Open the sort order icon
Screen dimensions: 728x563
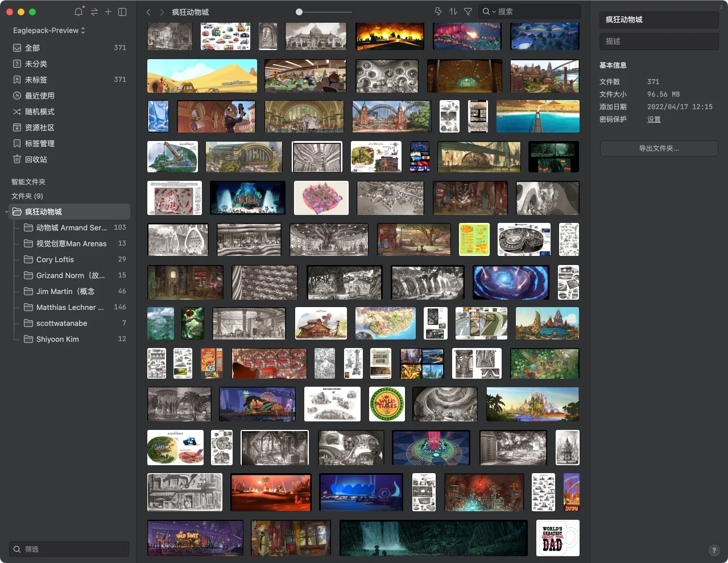tap(453, 11)
